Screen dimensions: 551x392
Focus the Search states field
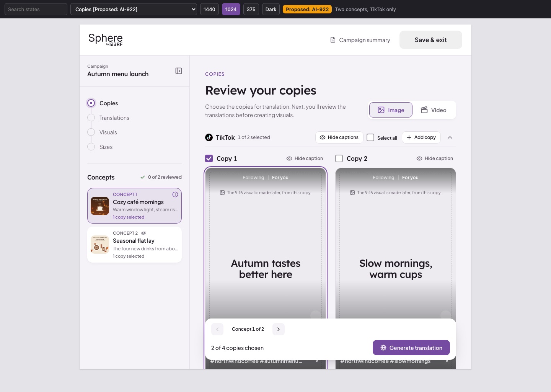[x=36, y=9]
